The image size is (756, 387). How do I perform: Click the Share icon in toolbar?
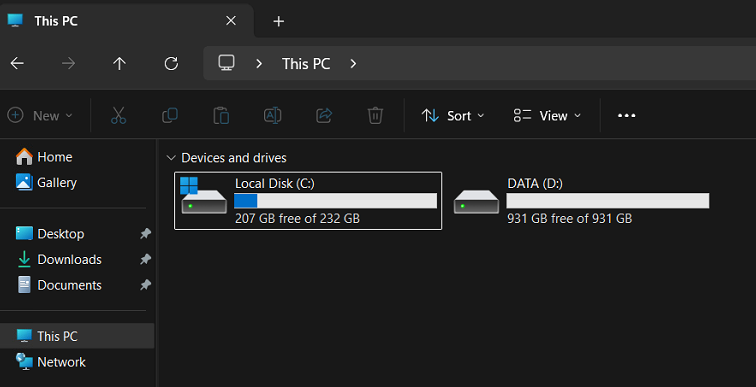click(x=324, y=116)
